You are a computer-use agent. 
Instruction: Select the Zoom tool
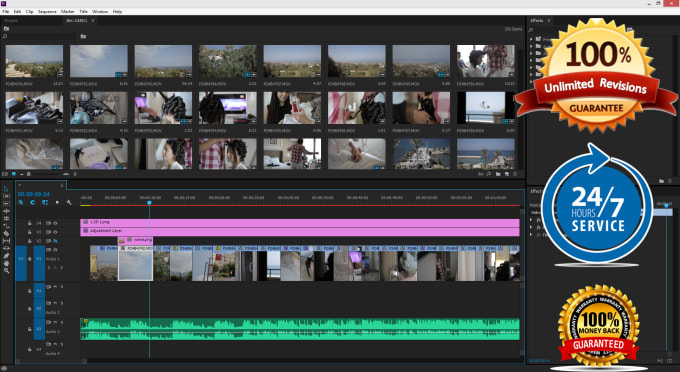tap(6, 271)
